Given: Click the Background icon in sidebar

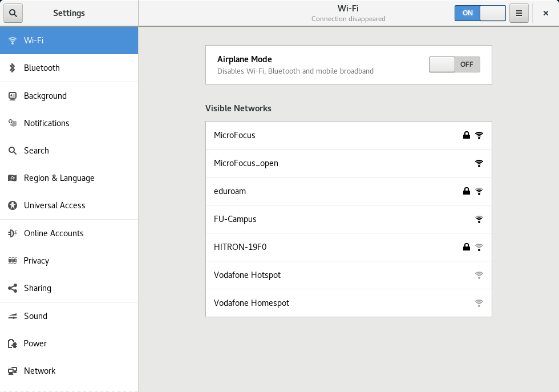Looking at the screenshot, I should coord(12,96).
